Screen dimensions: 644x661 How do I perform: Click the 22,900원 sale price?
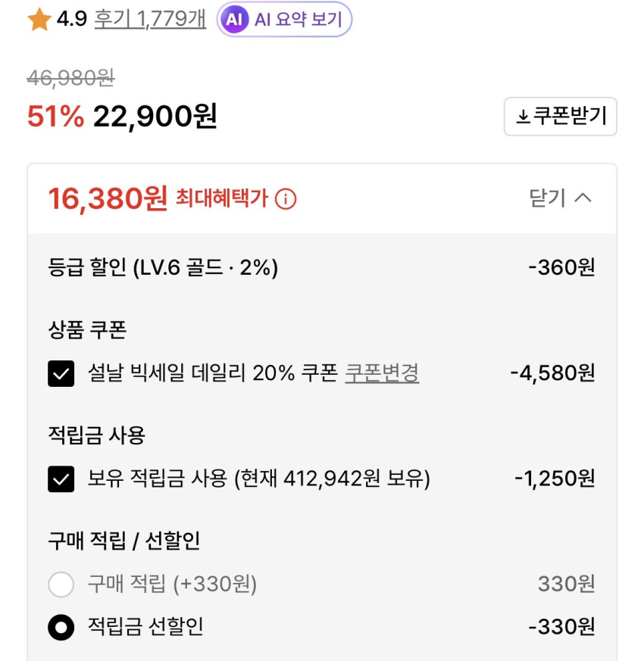click(x=155, y=116)
